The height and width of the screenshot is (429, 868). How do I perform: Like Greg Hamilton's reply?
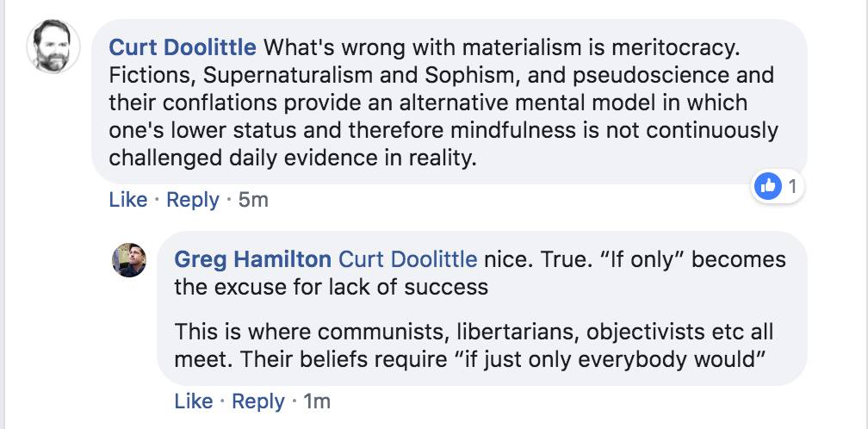(192, 401)
